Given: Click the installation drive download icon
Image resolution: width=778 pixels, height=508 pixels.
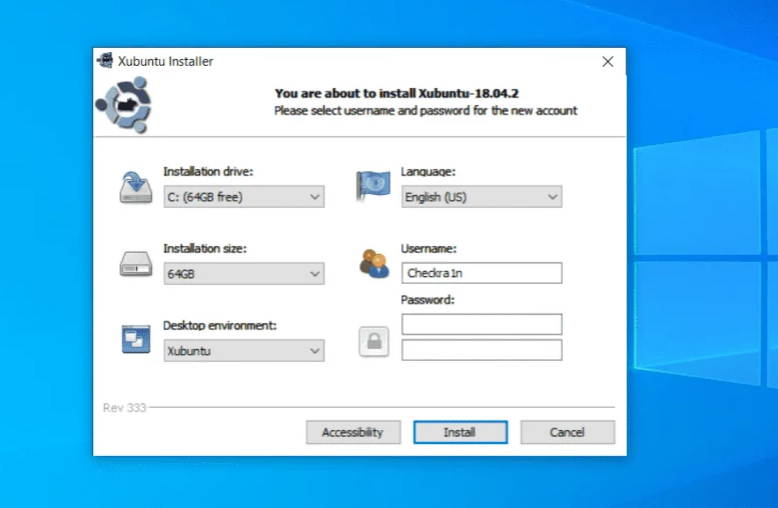Looking at the screenshot, I should point(135,187).
